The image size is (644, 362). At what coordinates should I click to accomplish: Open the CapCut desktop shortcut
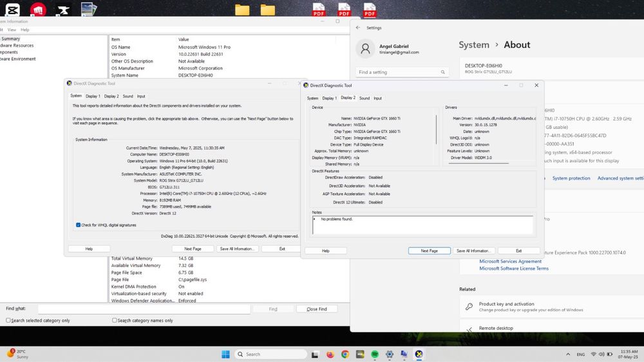[x=13, y=10]
